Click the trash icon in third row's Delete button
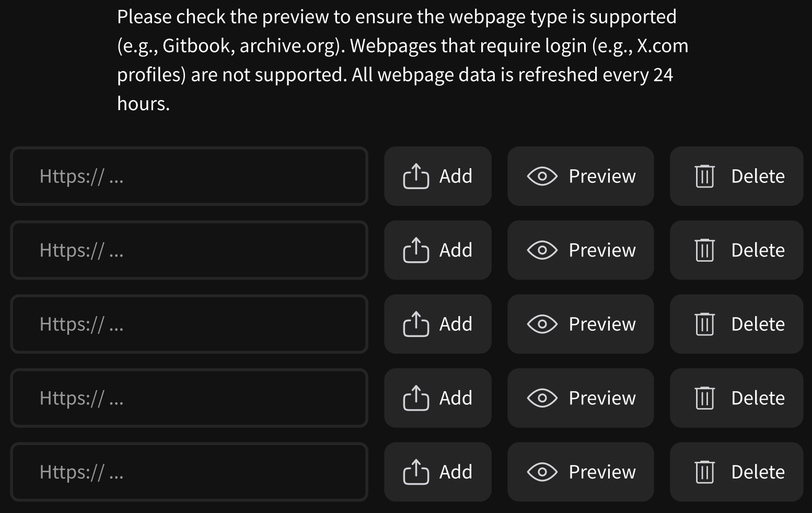812x513 pixels. 704,324
